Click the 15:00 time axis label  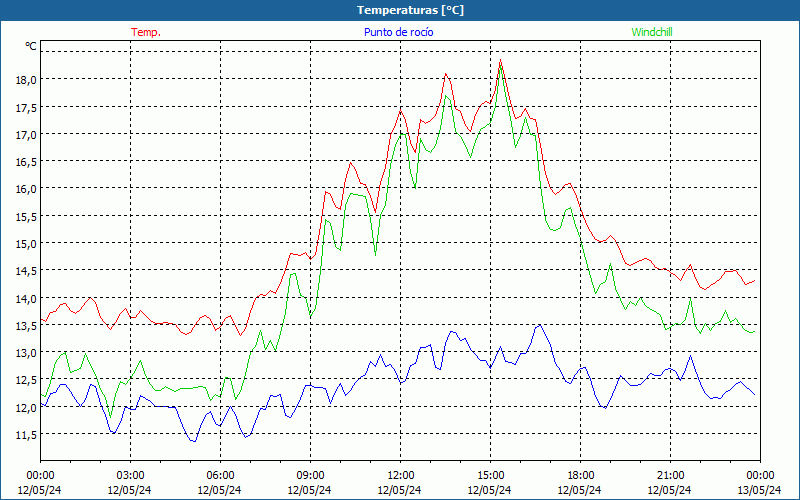coord(490,475)
